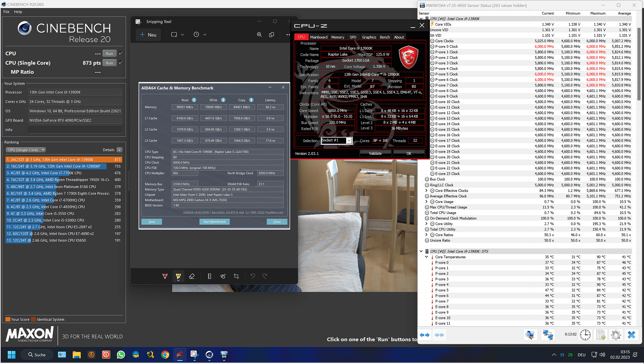Click HWiNFO logging sheet icon
This screenshot has height=364, width=644.
pos(601,335)
